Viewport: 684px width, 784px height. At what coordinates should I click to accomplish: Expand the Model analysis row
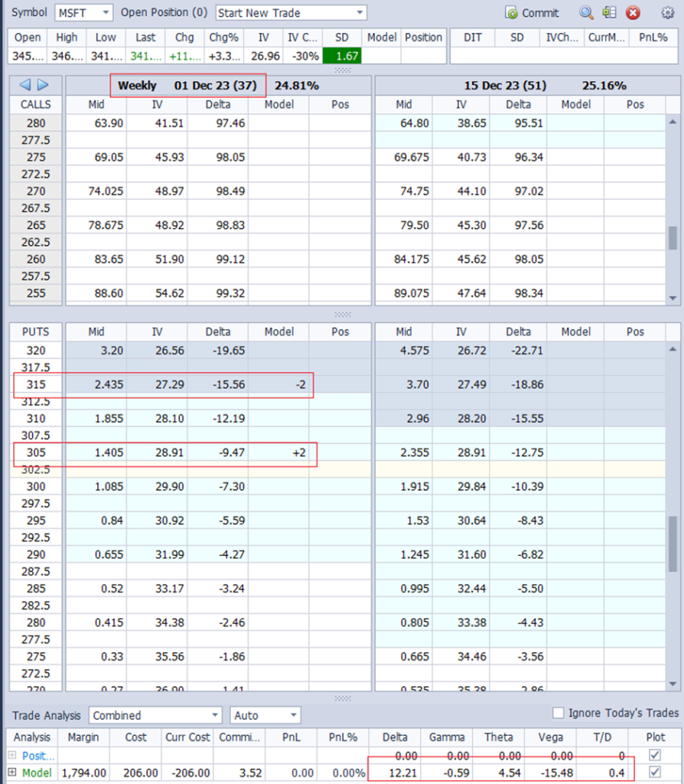click(12, 772)
